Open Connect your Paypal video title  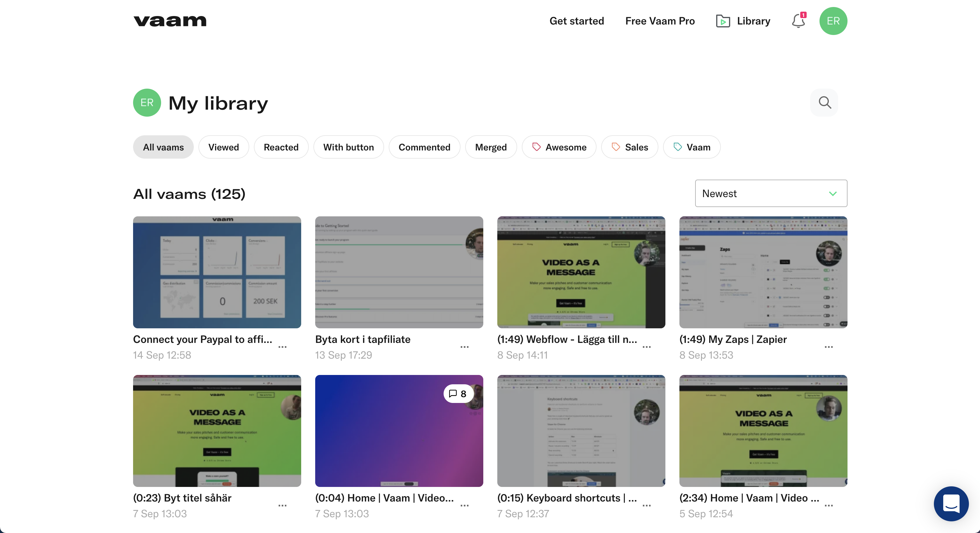coord(203,339)
